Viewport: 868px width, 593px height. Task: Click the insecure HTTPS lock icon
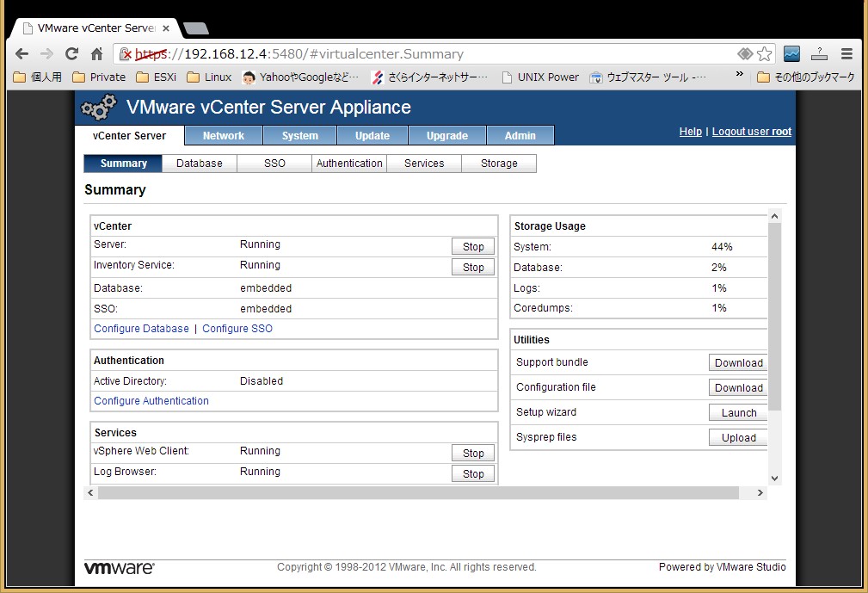point(125,53)
